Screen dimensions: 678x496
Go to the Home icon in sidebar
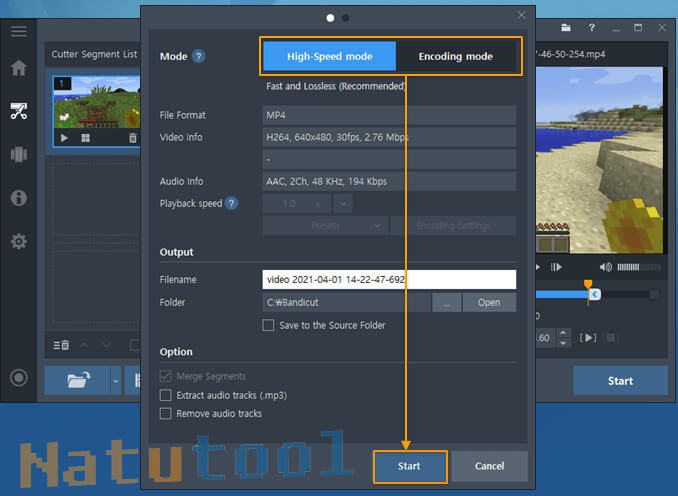tap(18, 68)
